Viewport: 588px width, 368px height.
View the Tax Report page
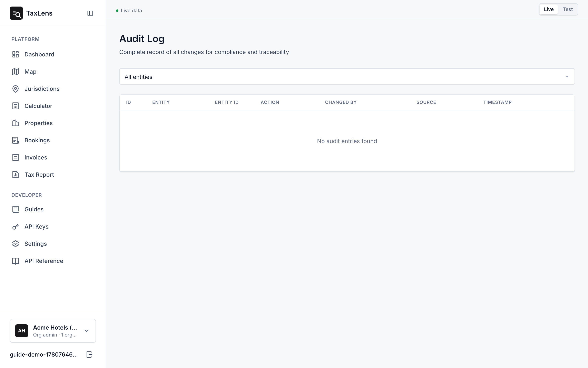click(x=53, y=175)
